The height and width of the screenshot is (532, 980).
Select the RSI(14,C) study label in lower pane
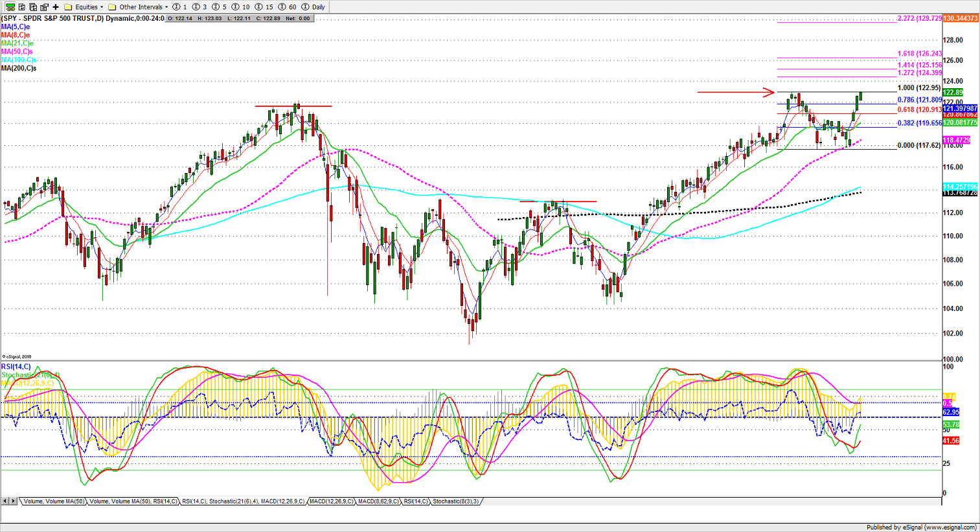click(x=16, y=367)
